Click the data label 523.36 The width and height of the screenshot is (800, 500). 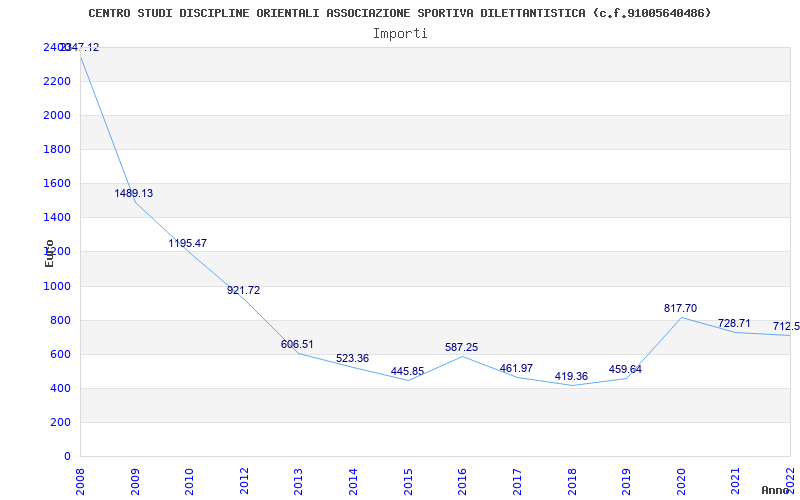point(353,358)
